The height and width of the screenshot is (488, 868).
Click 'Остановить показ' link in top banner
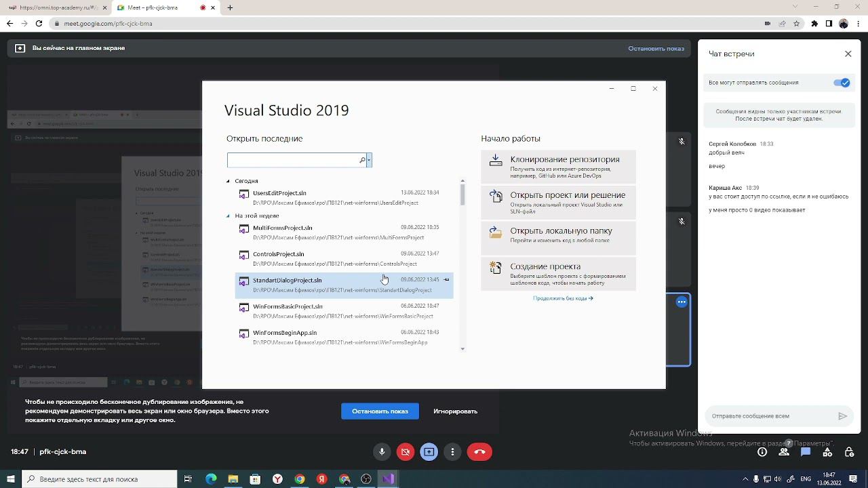656,49
